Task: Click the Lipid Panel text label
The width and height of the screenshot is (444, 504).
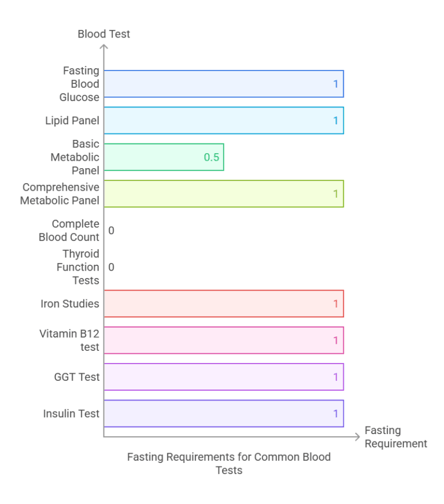Action: 72,121
